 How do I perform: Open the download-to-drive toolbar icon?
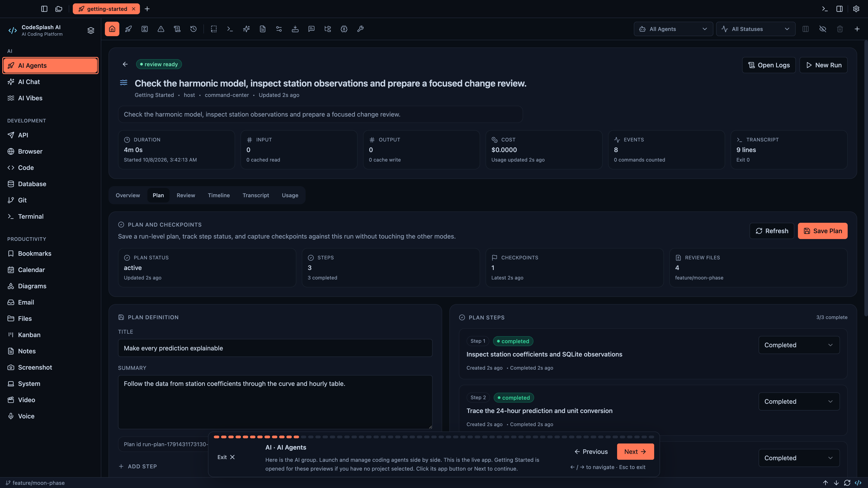295,29
